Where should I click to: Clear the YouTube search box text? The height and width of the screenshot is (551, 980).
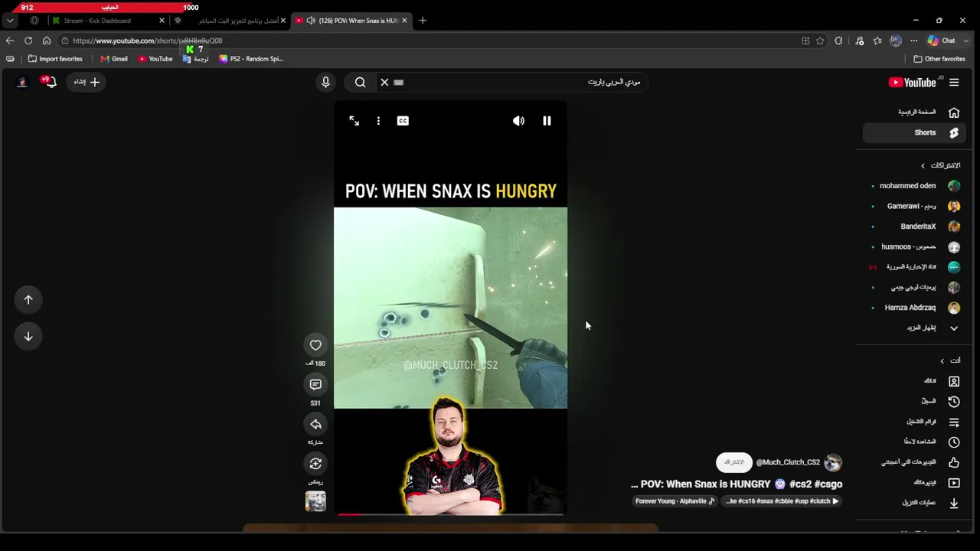[x=384, y=82]
